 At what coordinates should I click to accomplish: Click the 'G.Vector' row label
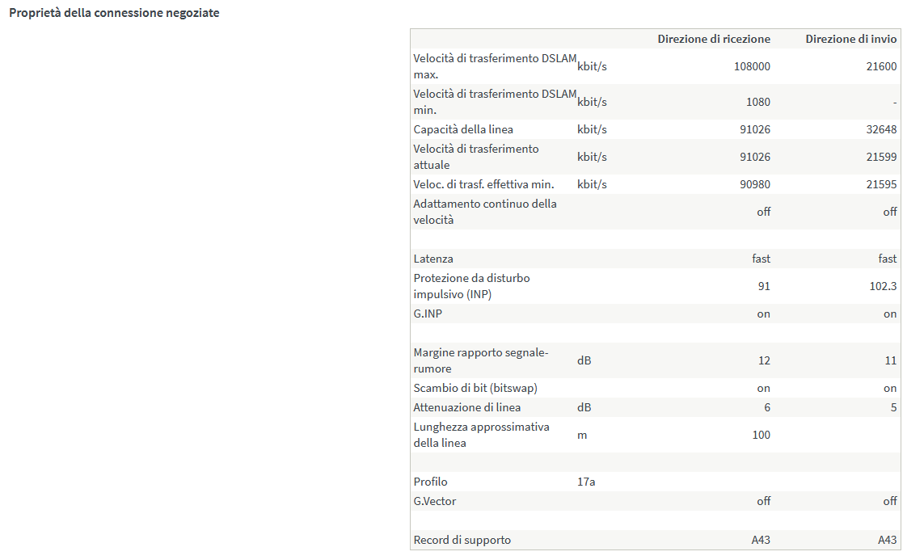(x=435, y=501)
